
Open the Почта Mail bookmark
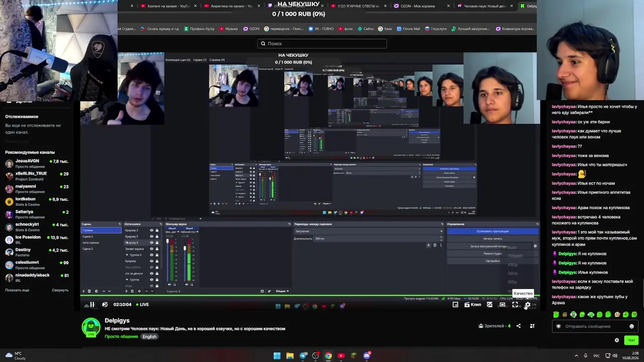(409, 29)
